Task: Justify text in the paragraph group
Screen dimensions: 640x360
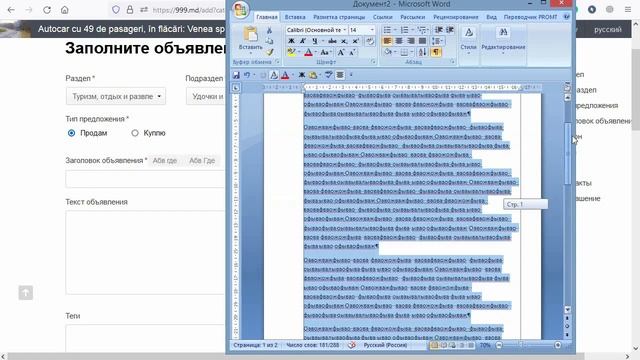Action: pos(422,41)
